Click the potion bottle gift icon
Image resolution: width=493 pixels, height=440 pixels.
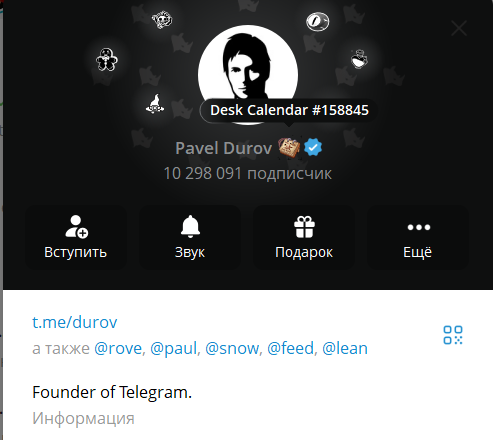[x=359, y=59]
